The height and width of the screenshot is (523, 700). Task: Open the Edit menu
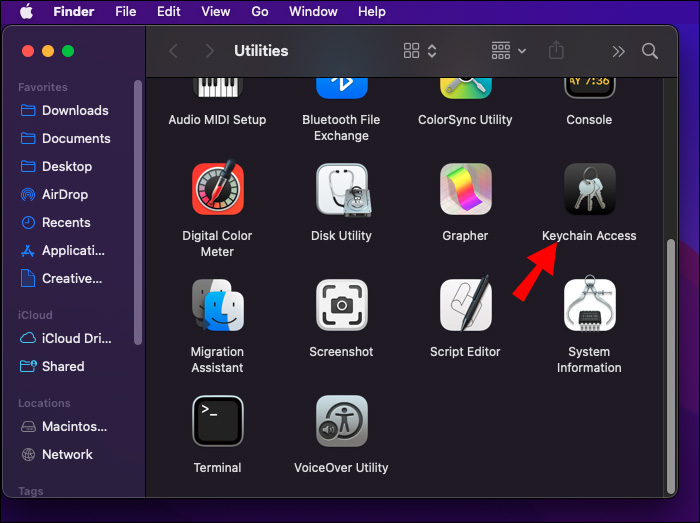coord(168,12)
